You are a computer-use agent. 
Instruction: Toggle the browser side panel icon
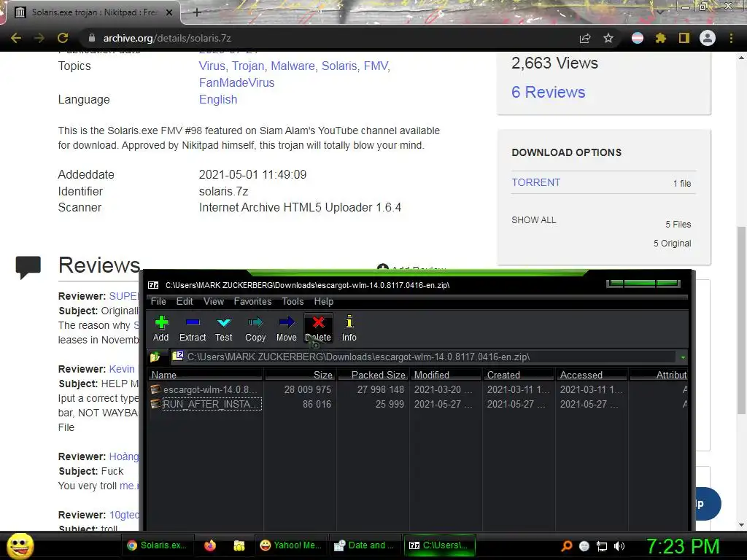click(684, 38)
